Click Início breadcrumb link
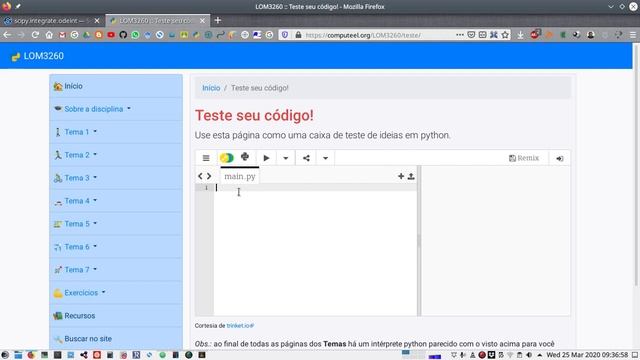The image size is (640, 360). [211, 88]
